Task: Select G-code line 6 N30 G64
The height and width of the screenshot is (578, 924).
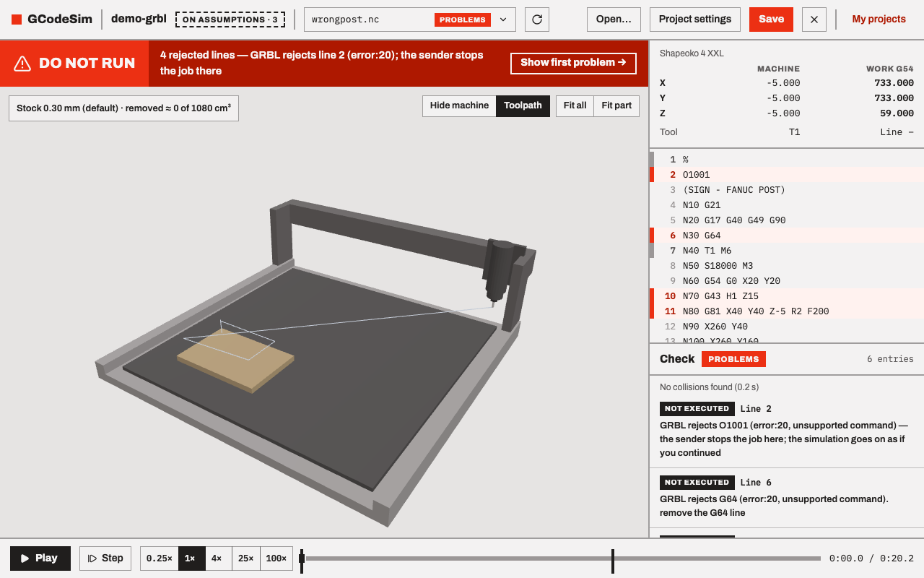Action: click(787, 235)
